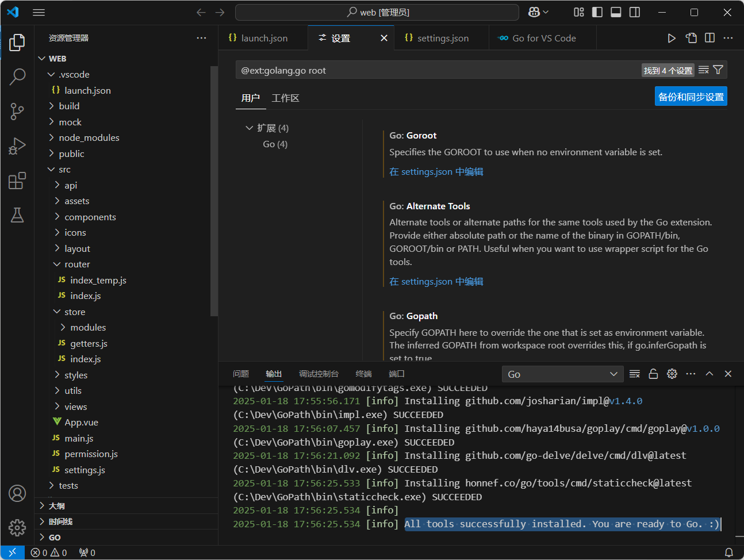The height and width of the screenshot is (560, 744).
Task: Switch to the launch.json tab
Action: [x=263, y=38]
